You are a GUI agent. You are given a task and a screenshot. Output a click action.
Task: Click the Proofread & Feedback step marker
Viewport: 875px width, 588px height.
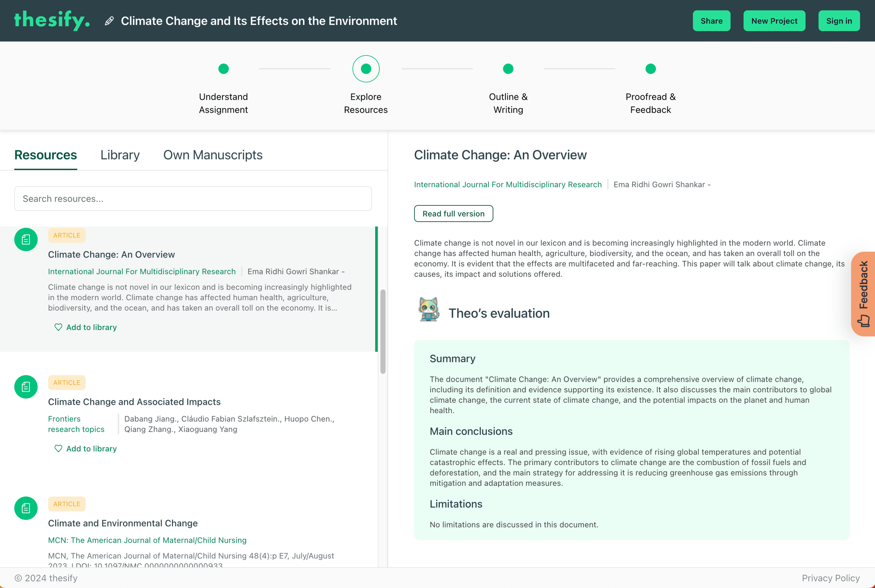click(x=650, y=69)
